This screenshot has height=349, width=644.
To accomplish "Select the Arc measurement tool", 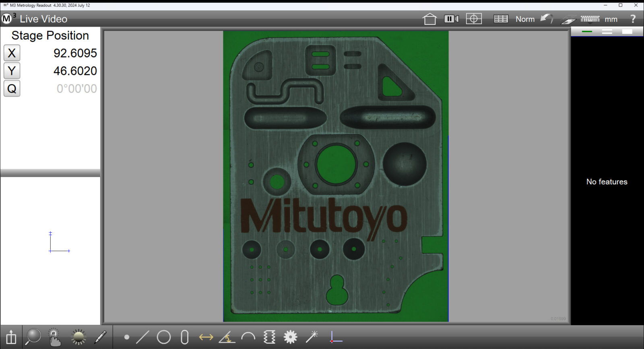I will 248,337.
